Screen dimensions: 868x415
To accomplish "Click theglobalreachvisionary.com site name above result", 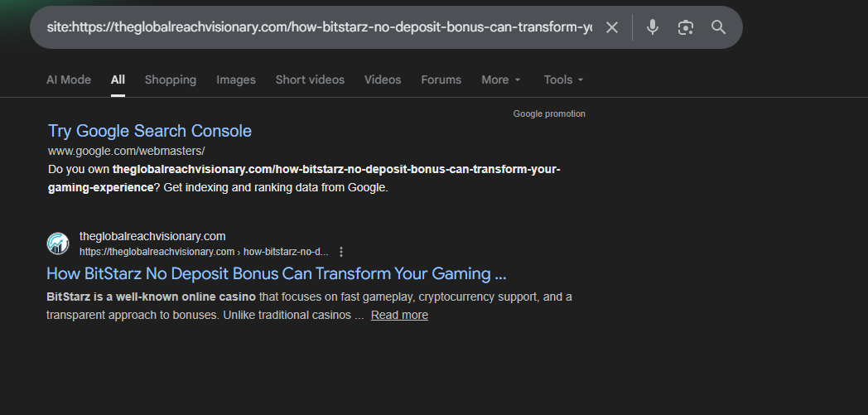I will click(x=152, y=236).
